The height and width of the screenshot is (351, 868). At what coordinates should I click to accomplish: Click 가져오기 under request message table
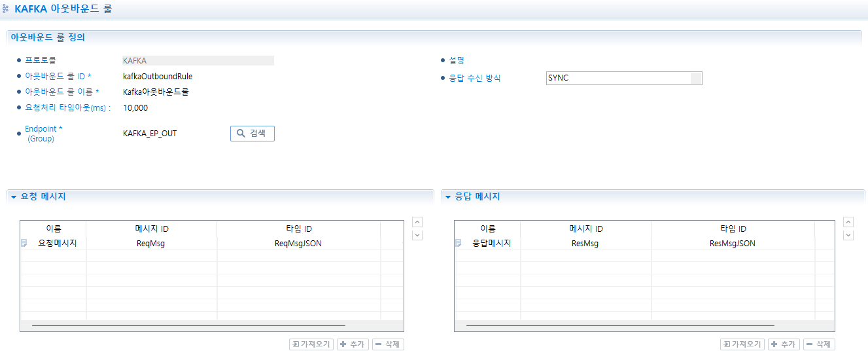311,344
